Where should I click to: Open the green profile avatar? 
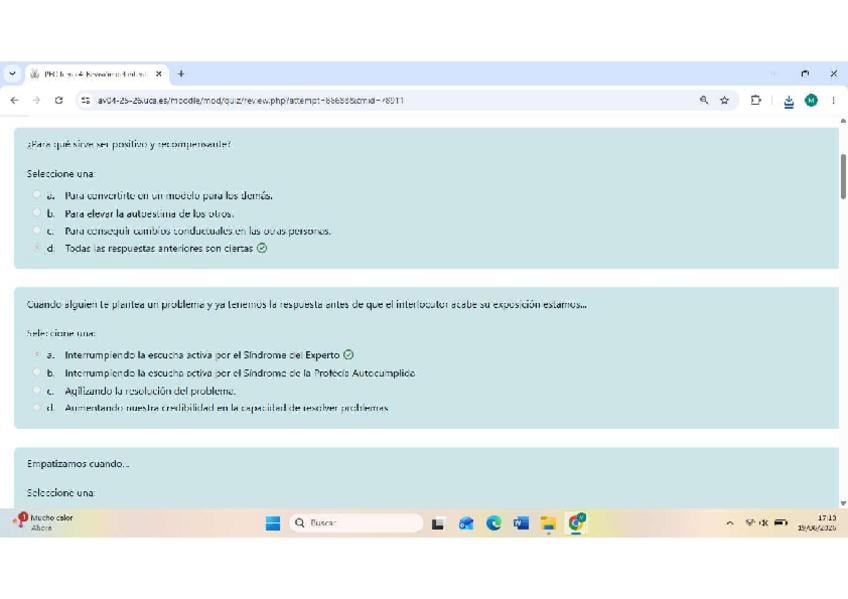pos(811,100)
